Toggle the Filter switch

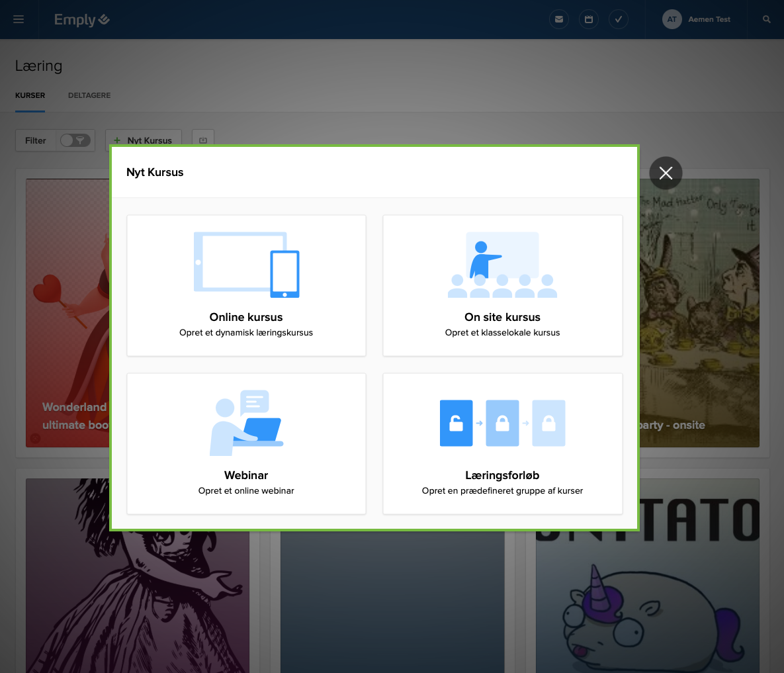click(75, 140)
